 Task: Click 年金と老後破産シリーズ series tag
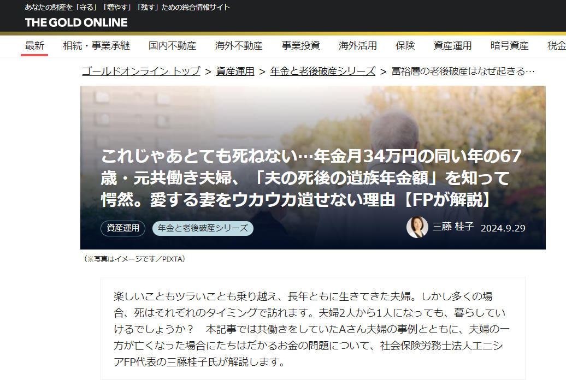pos(203,228)
